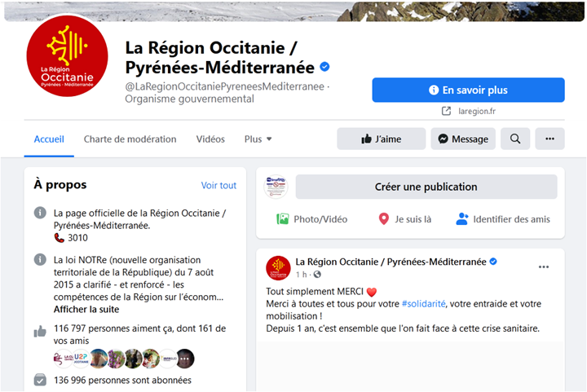Click the Je suis là location pin
This screenshot has width=587, height=392.
pyautogui.click(x=384, y=219)
